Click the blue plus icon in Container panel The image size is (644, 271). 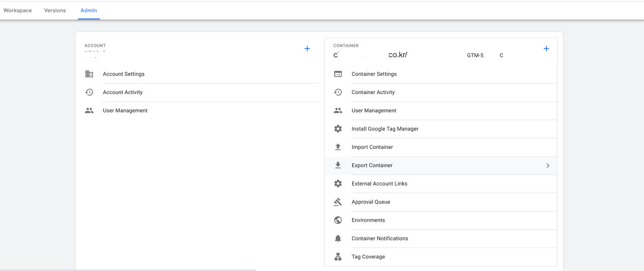546,49
